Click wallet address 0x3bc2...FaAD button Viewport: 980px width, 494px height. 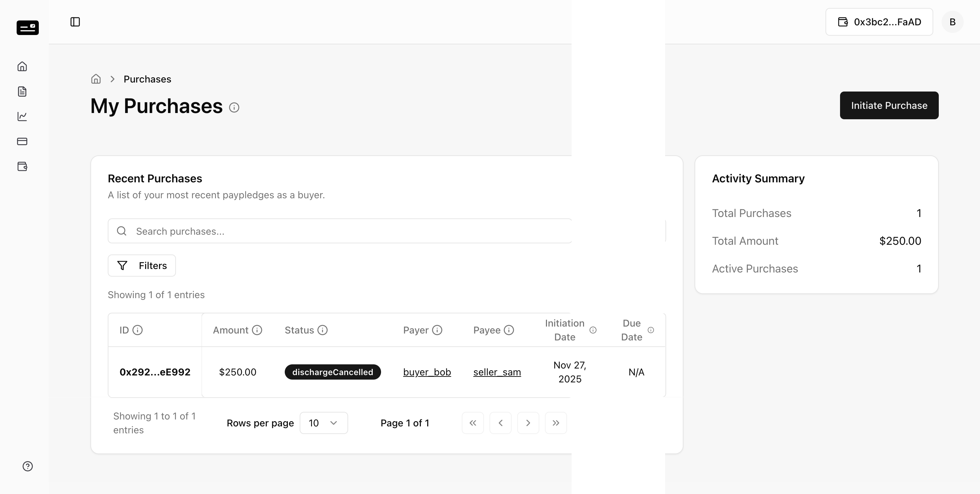879,22
